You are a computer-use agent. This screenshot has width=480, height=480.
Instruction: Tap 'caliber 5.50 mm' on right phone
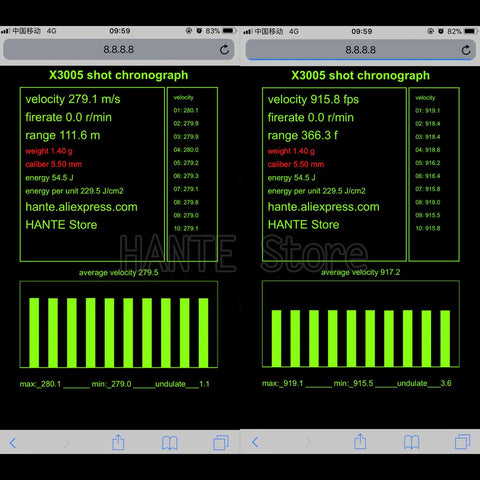point(296,164)
